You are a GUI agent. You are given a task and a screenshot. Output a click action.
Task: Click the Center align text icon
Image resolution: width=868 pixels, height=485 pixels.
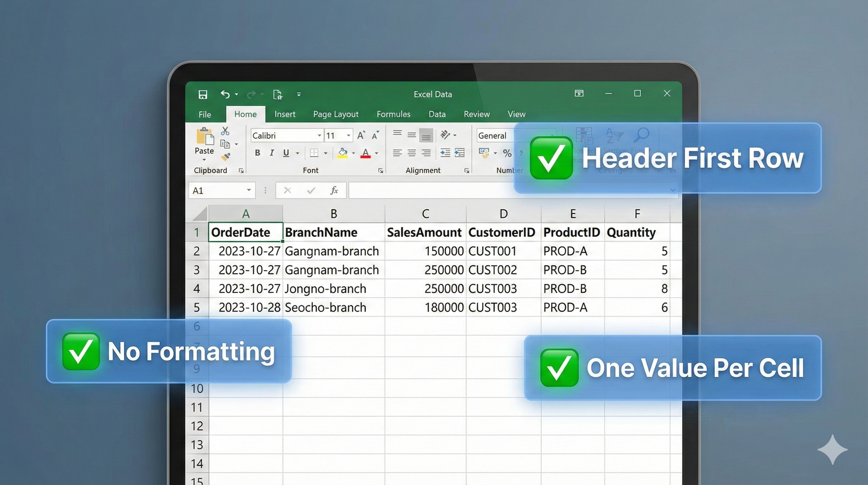click(x=411, y=153)
